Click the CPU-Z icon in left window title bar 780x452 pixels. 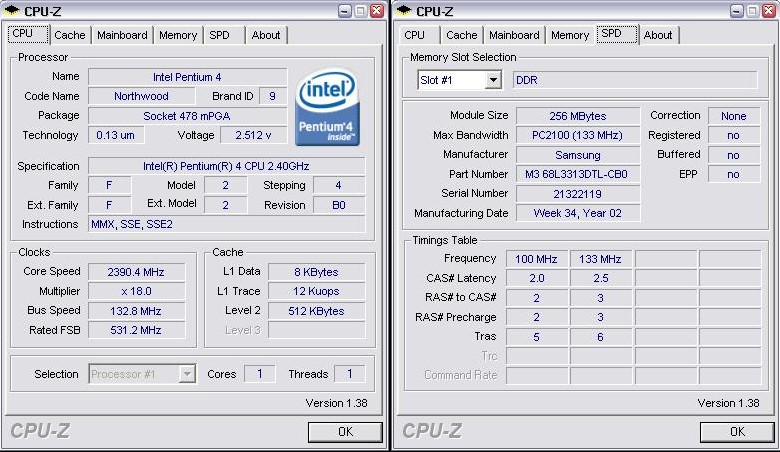12,10
